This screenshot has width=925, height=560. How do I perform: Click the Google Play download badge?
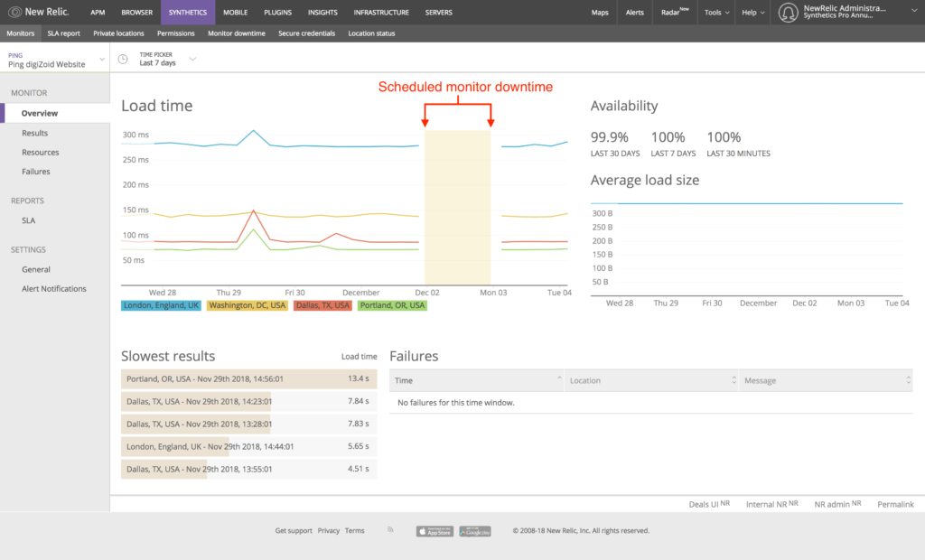(475, 531)
